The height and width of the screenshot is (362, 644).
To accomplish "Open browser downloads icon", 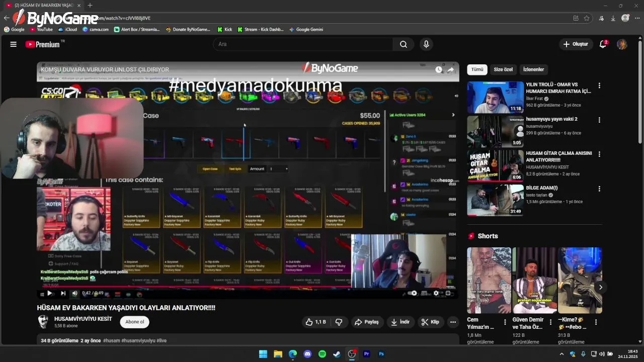I will (613, 18).
